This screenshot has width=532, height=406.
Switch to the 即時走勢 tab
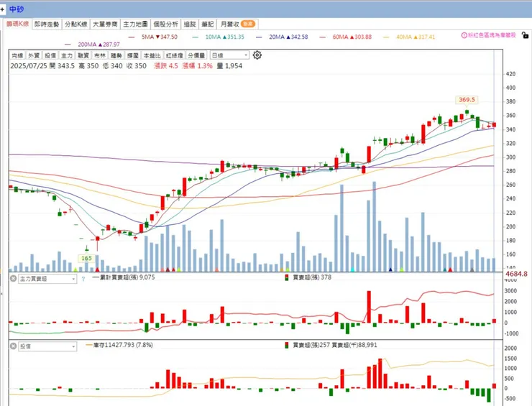pos(47,24)
